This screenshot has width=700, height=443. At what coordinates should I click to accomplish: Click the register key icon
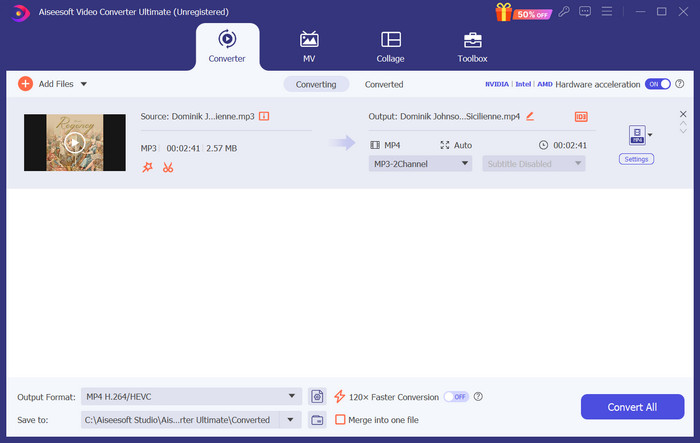(x=564, y=11)
